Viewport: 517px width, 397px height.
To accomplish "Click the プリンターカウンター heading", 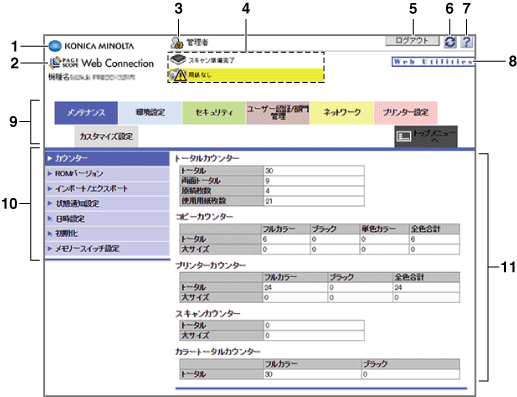I will pos(211,266).
